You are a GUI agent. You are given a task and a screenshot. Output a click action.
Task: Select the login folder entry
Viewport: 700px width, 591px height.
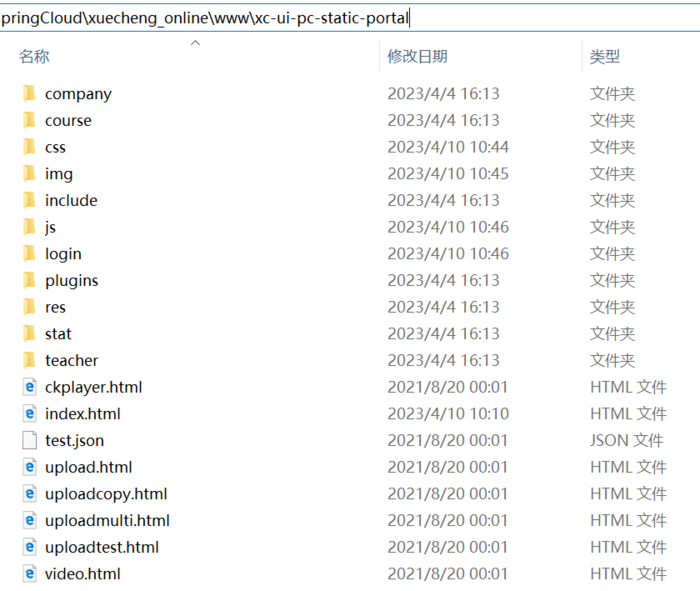point(63,254)
